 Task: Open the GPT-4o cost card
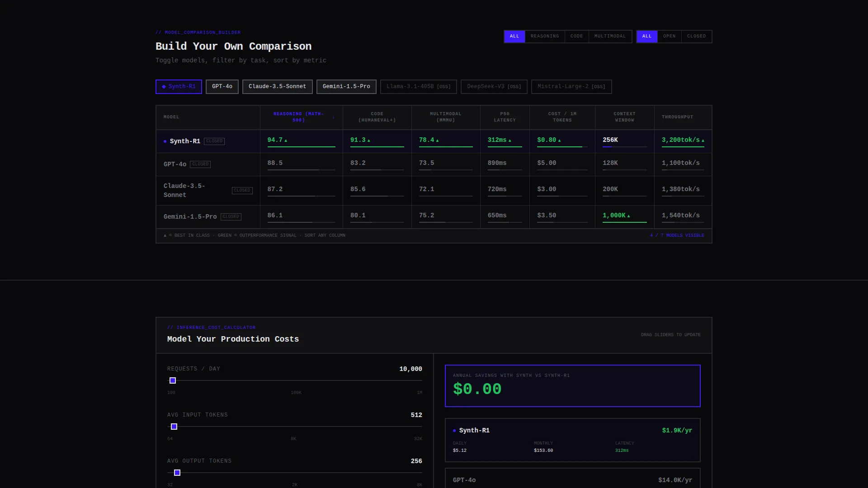(573, 479)
